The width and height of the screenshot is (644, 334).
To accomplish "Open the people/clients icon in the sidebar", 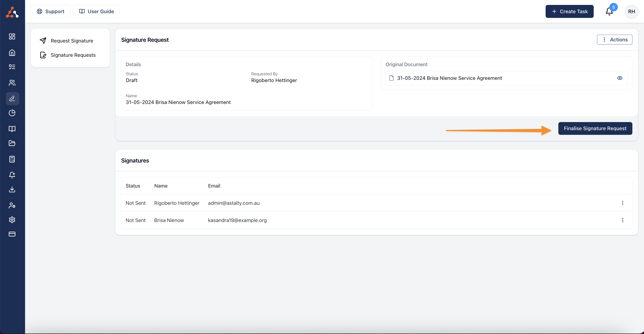I will coord(12,83).
